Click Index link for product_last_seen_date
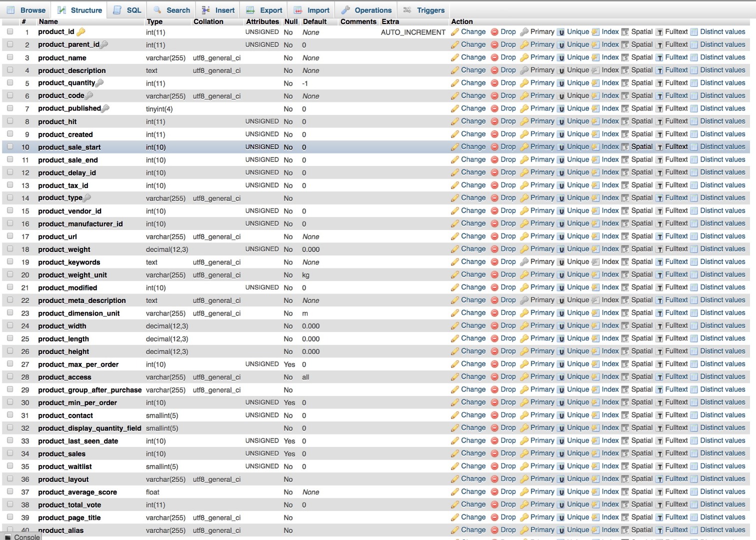Image resolution: width=756 pixels, height=540 pixels. [x=610, y=440]
